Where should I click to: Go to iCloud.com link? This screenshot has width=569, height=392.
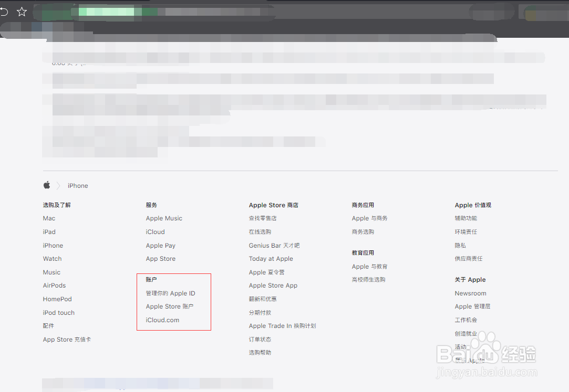pyautogui.click(x=162, y=320)
